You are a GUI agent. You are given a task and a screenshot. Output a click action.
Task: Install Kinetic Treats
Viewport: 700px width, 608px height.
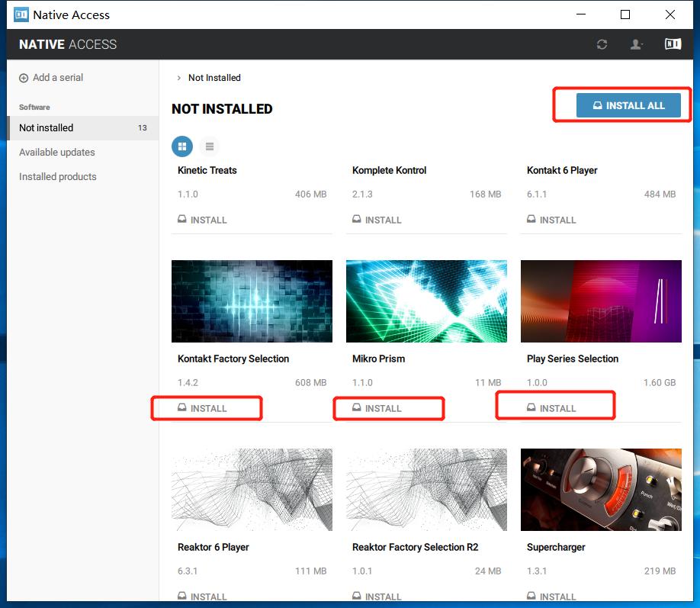tap(202, 220)
